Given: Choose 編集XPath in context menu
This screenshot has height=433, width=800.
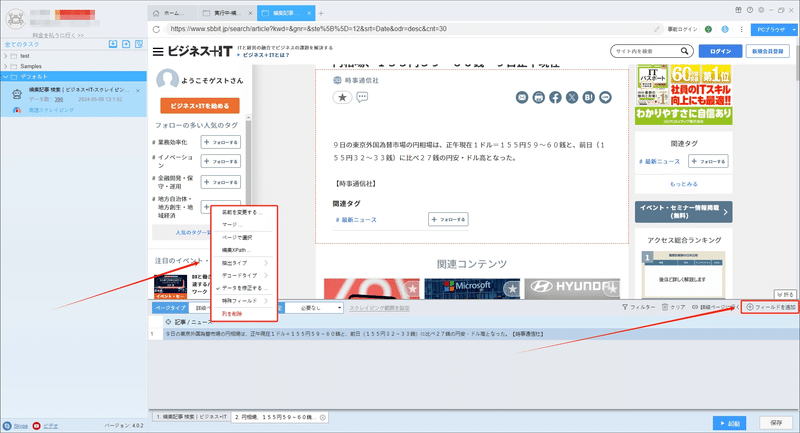Looking at the screenshot, I should pos(244,250).
